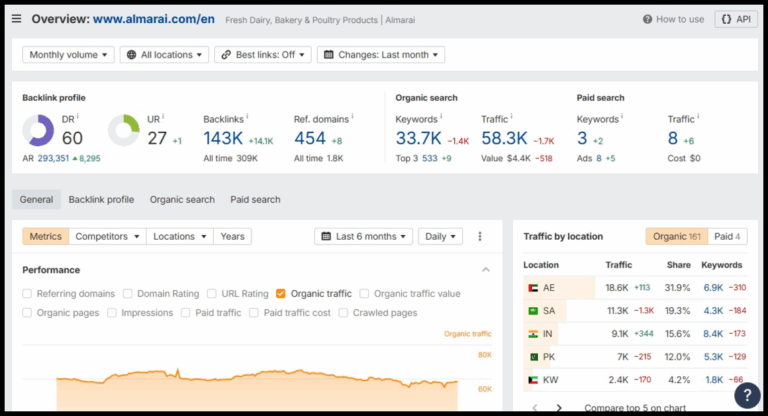Click the 33.7K organic Keywords value
The width and height of the screenshot is (768, 416).
click(x=419, y=138)
